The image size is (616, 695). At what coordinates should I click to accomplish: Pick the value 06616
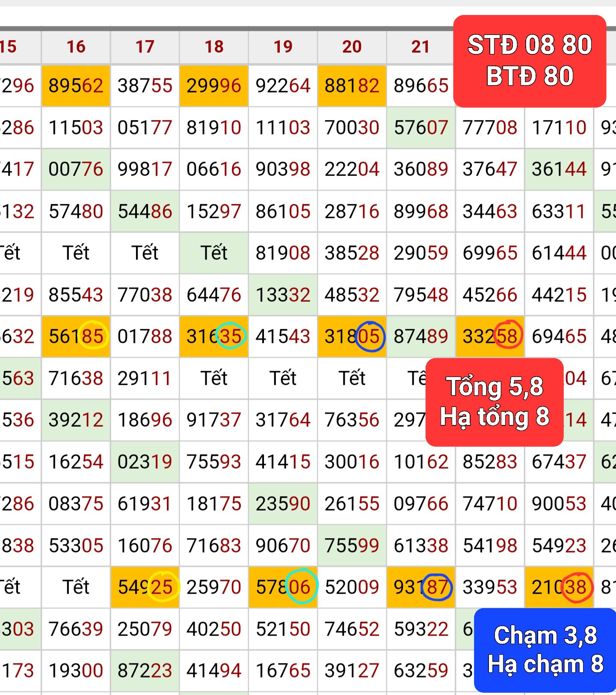pos(214,169)
